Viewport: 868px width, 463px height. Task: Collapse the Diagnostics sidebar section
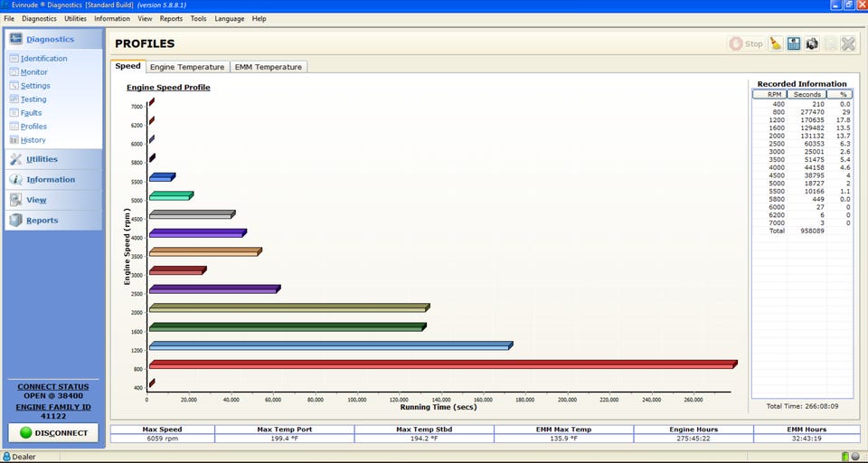click(53, 39)
